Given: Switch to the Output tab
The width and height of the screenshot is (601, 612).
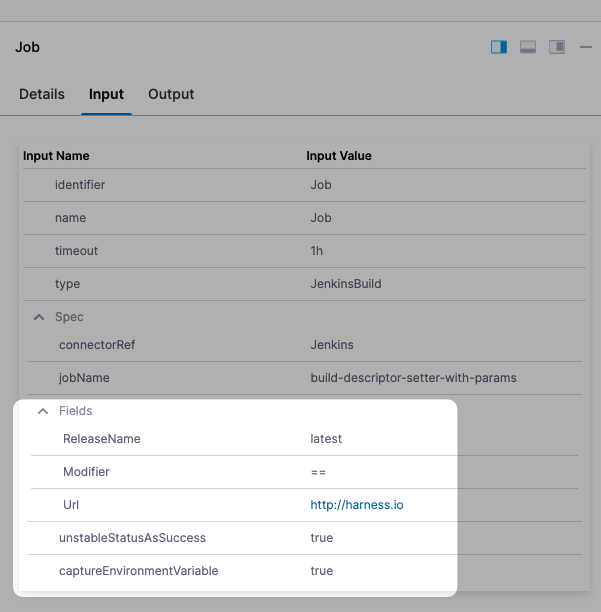Looking at the screenshot, I should click(x=171, y=94).
